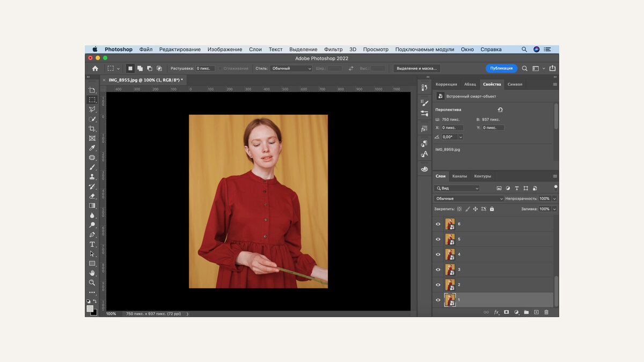Open the Стиль dropdown set to Обычный

click(x=291, y=69)
